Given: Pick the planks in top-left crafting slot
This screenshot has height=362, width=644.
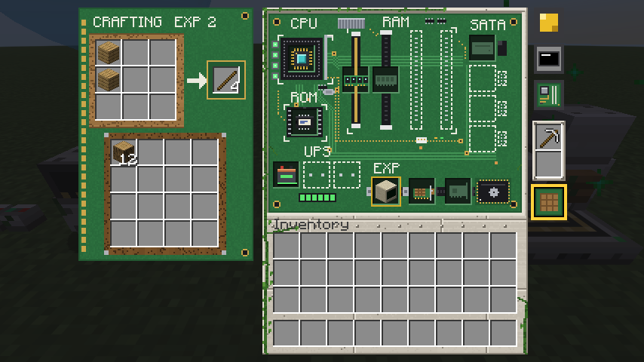Looking at the screenshot, I should click(109, 53).
